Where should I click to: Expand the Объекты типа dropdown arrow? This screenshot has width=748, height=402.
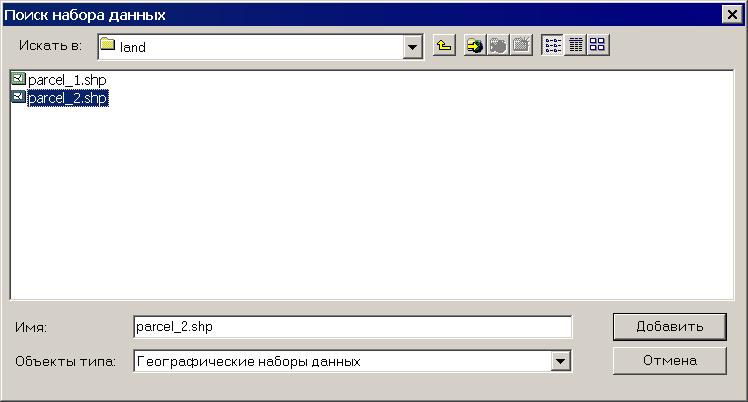[x=561, y=361]
